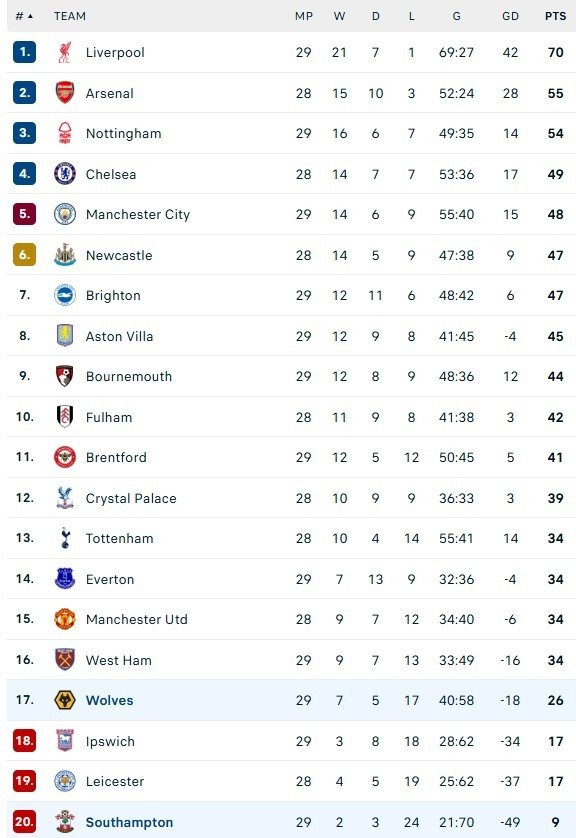Click the Liverpool club crest icon
This screenshot has width=576, height=838.
[65, 52]
